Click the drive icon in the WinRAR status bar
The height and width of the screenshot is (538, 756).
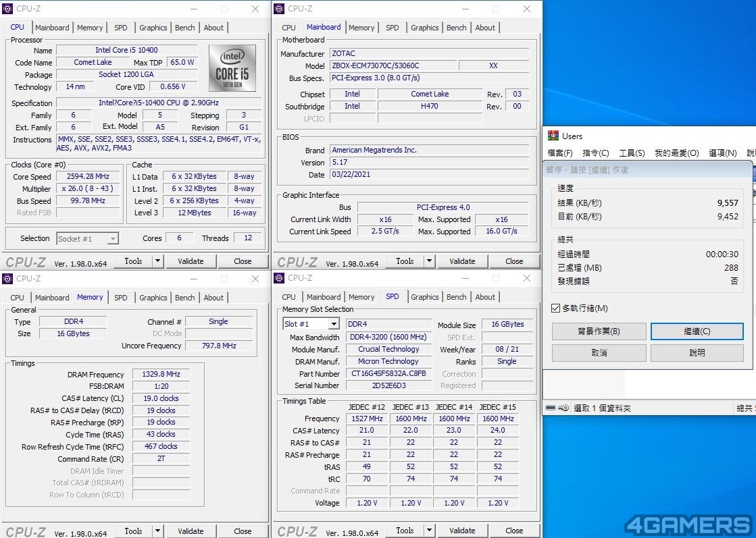pos(551,408)
